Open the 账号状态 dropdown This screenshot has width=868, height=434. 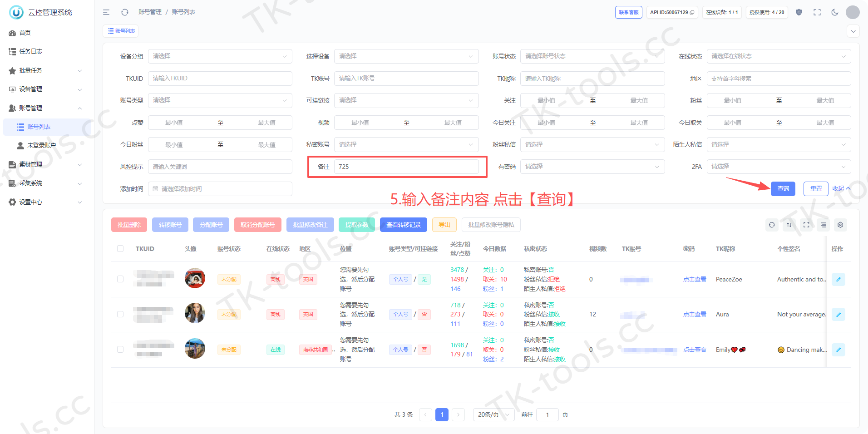[x=592, y=56]
